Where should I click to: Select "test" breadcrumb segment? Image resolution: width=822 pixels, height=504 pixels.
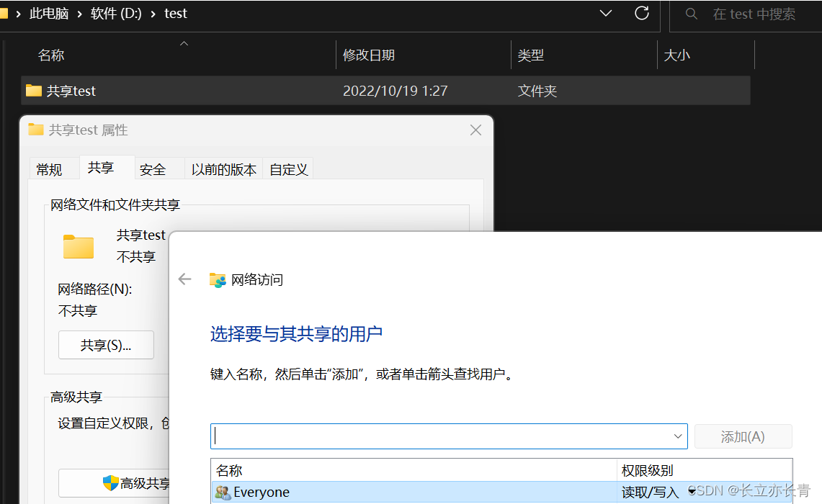tap(176, 14)
